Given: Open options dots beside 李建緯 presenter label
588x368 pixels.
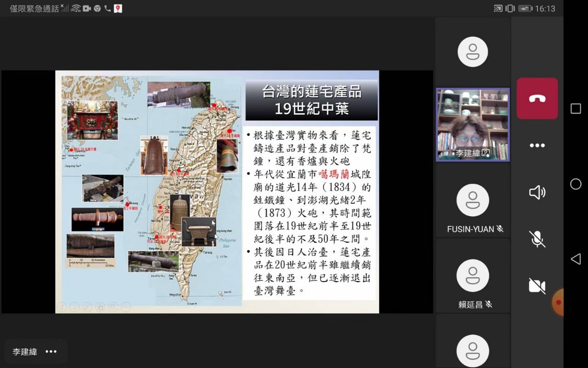Looking at the screenshot, I should pyautogui.click(x=51, y=352).
